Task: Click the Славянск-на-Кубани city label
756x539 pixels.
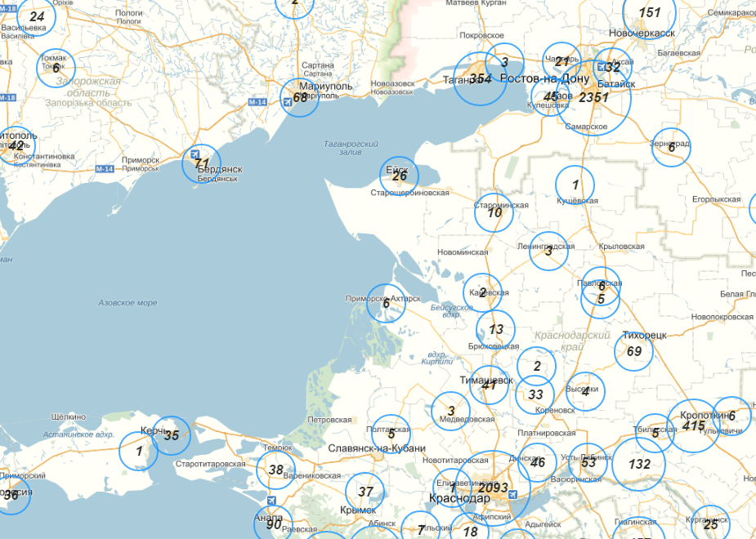Action: pyautogui.click(x=377, y=448)
